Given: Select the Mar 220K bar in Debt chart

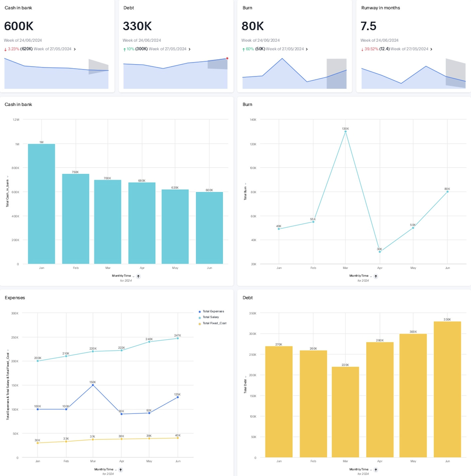Looking at the screenshot, I should point(346,412).
